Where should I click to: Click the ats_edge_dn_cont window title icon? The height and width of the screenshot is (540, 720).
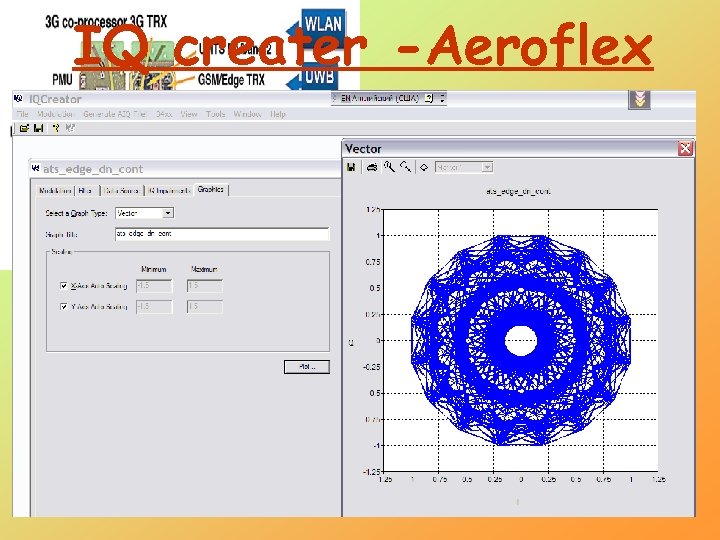tap(35, 169)
